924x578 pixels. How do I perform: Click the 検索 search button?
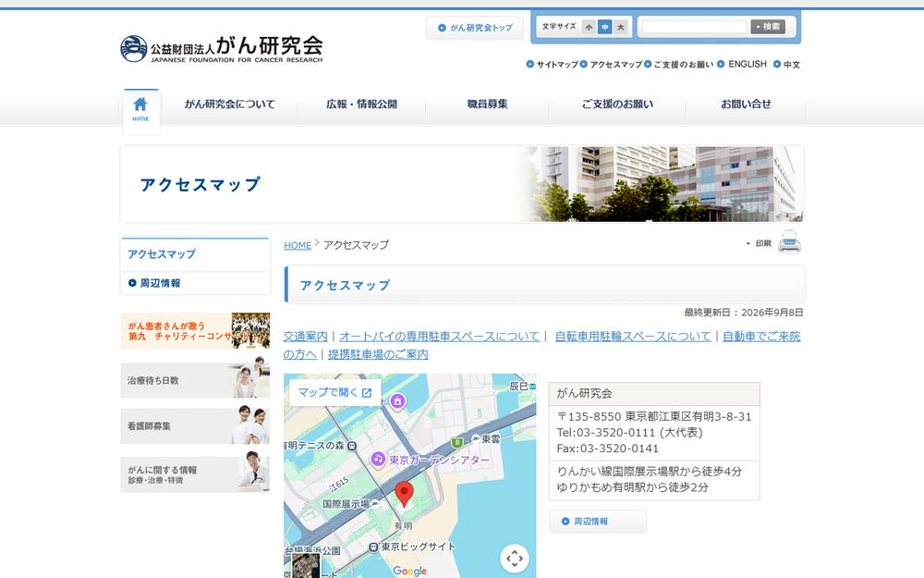(768, 27)
